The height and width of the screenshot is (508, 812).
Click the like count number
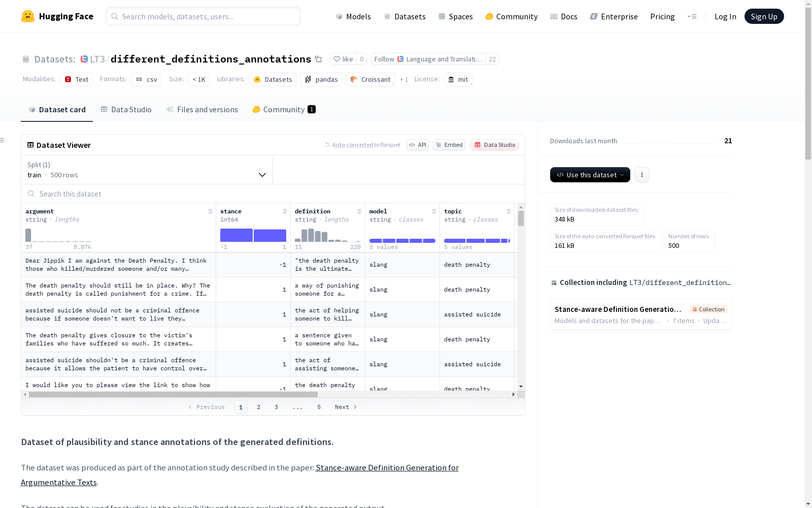362,59
